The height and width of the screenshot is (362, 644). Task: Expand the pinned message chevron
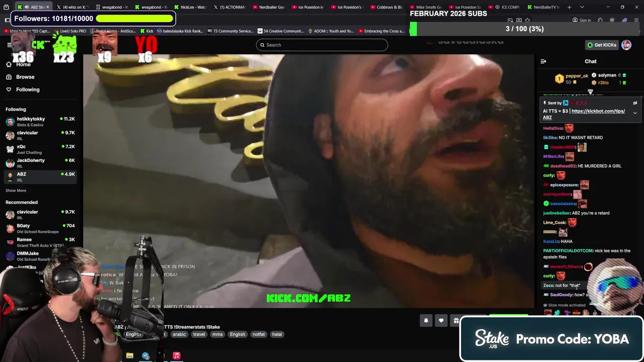click(x=635, y=113)
